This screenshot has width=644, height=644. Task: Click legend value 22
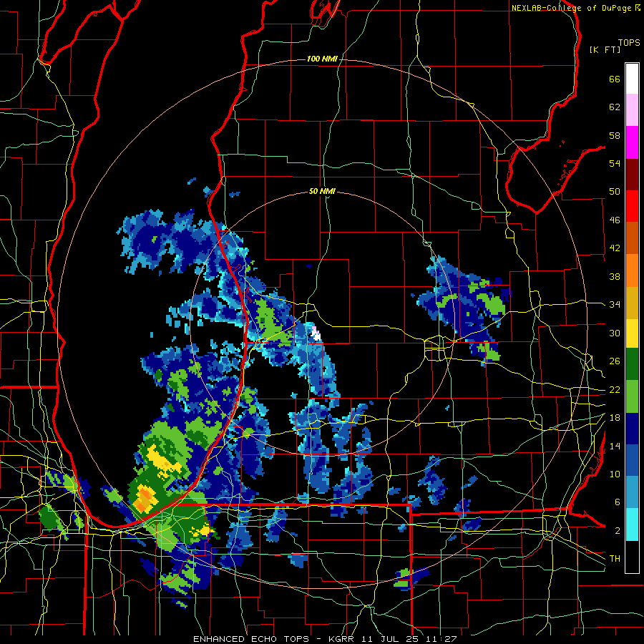point(615,389)
